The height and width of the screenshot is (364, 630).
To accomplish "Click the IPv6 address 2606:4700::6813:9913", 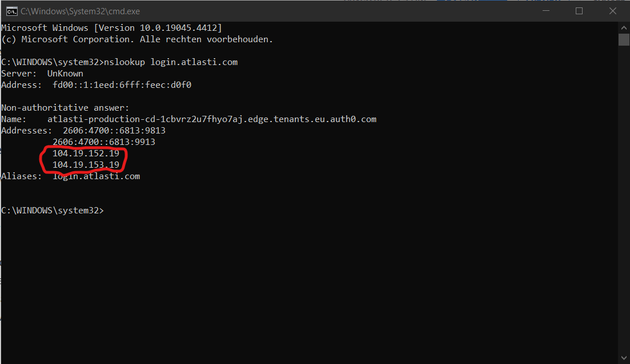I will [x=103, y=141].
